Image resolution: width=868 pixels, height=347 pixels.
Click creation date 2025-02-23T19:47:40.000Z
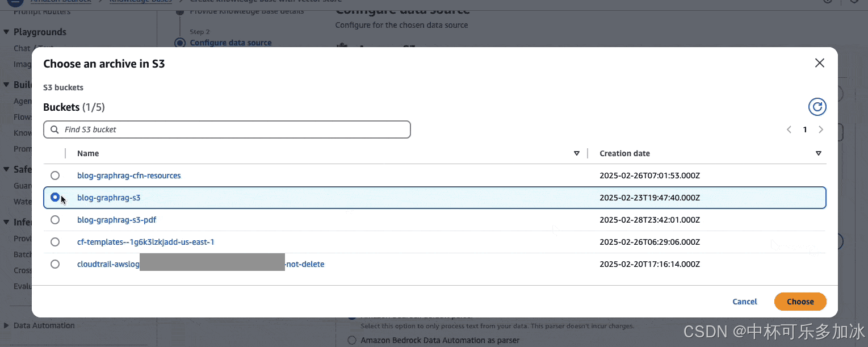pyautogui.click(x=649, y=198)
